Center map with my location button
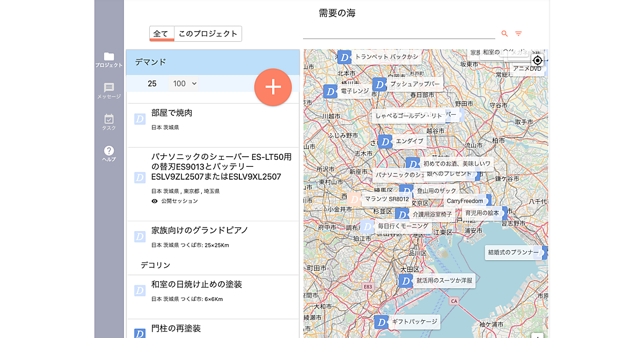 coord(537,61)
